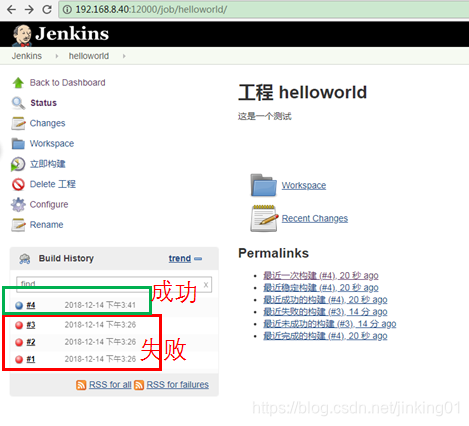The width and height of the screenshot is (469, 426).
Task: Open the trend link
Action: [x=180, y=259]
